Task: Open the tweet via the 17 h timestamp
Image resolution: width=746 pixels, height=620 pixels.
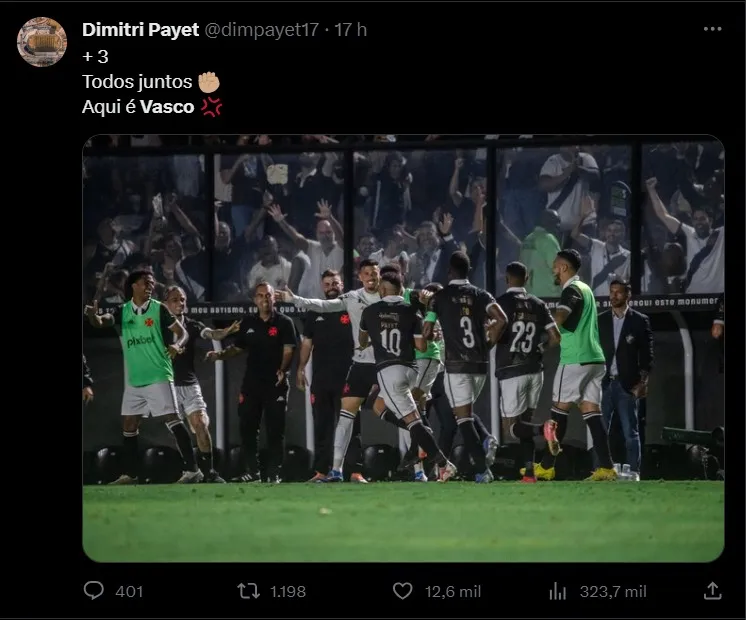Action: pyautogui.click(x=350, y=30)
